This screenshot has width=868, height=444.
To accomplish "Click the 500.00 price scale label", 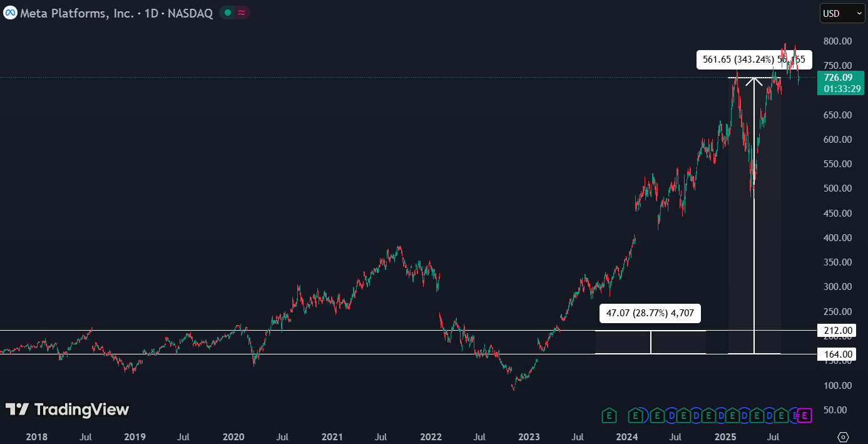I will pyautogui.click(x=837, y=188).
